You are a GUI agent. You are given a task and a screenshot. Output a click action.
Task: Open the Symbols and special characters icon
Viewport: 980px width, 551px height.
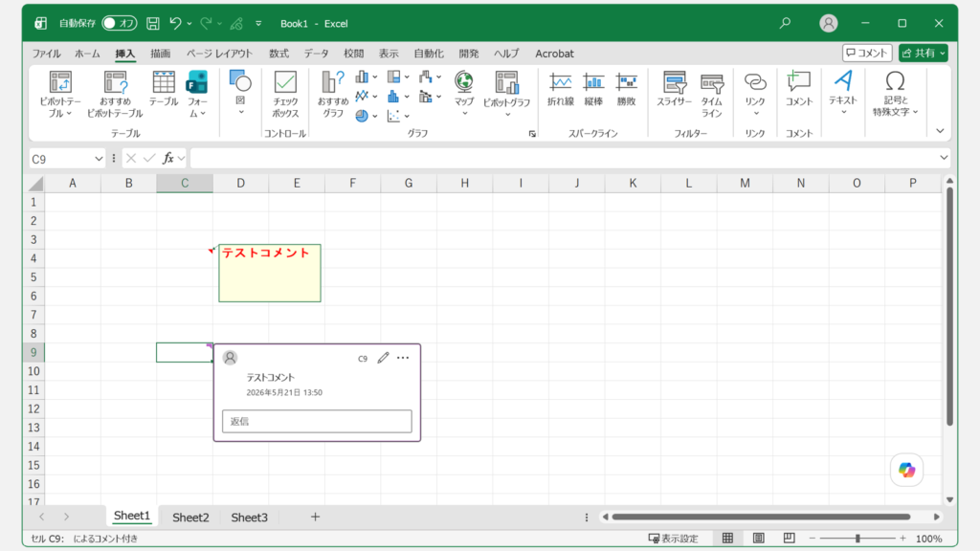pyautogui.click(x=895, y=80)
